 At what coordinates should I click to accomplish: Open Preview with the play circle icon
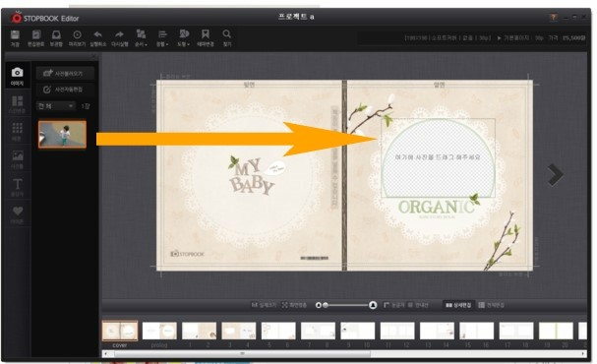(x=77, y=38)
